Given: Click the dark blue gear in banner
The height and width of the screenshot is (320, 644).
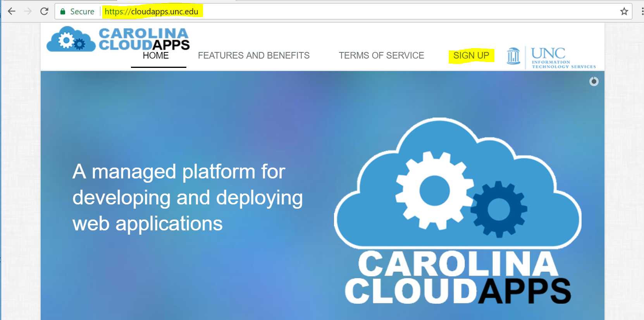Looking at the screenshot, I should tap(499, 209).
